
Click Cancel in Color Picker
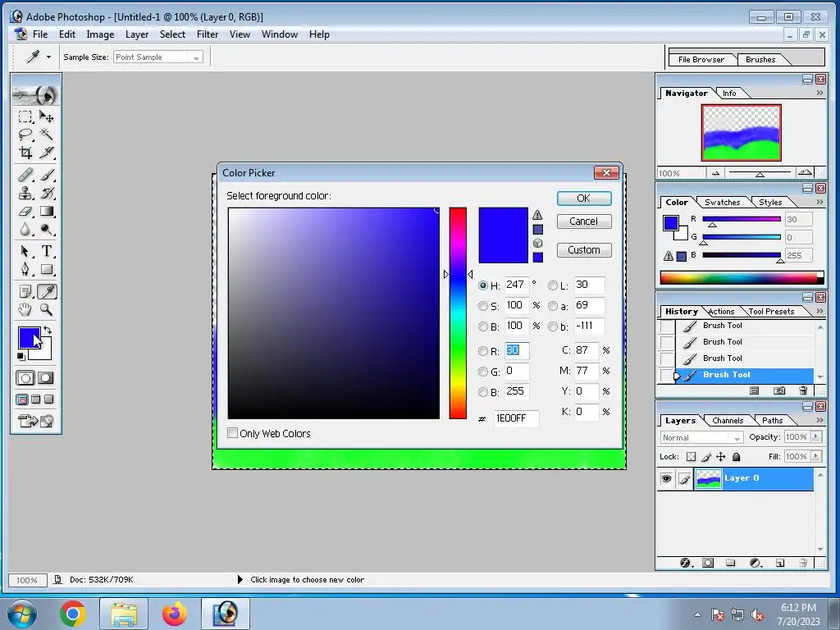tap(584, 221)
